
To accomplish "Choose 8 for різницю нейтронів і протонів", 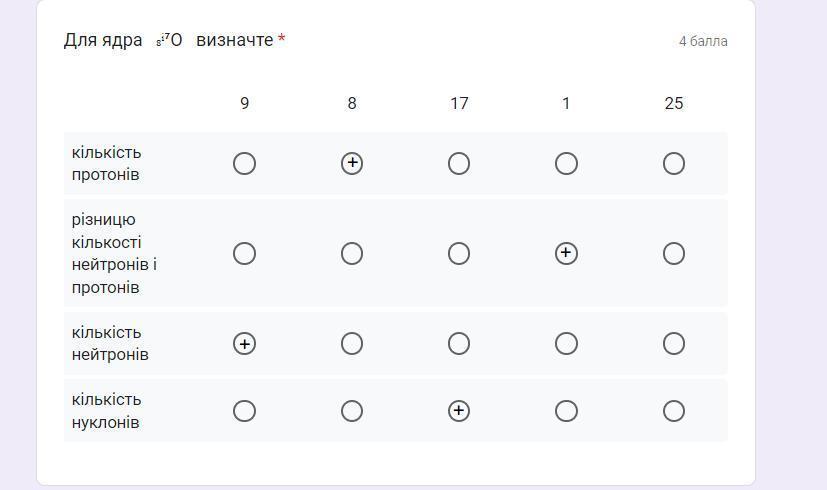I will pyautogui.click(x=352, y=254).
